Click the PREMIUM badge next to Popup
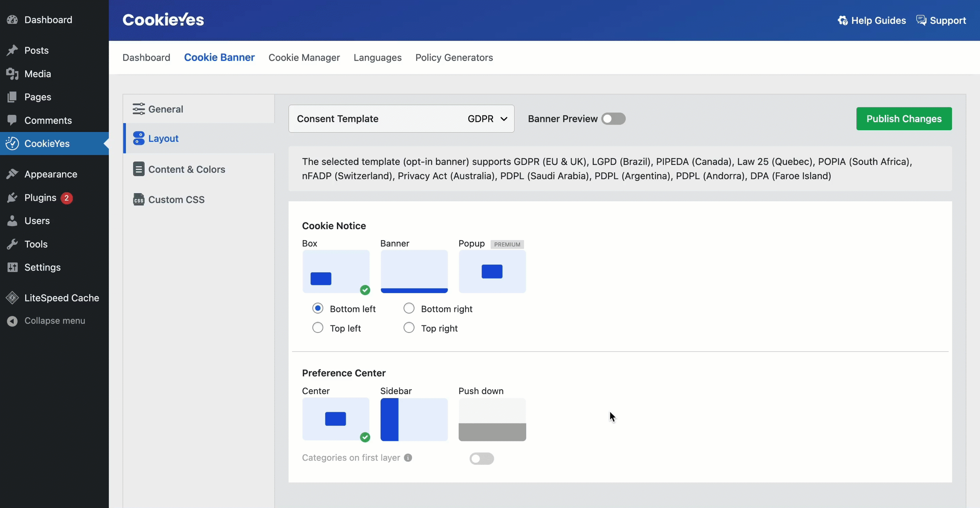980x508 pixels. (507, 244)
